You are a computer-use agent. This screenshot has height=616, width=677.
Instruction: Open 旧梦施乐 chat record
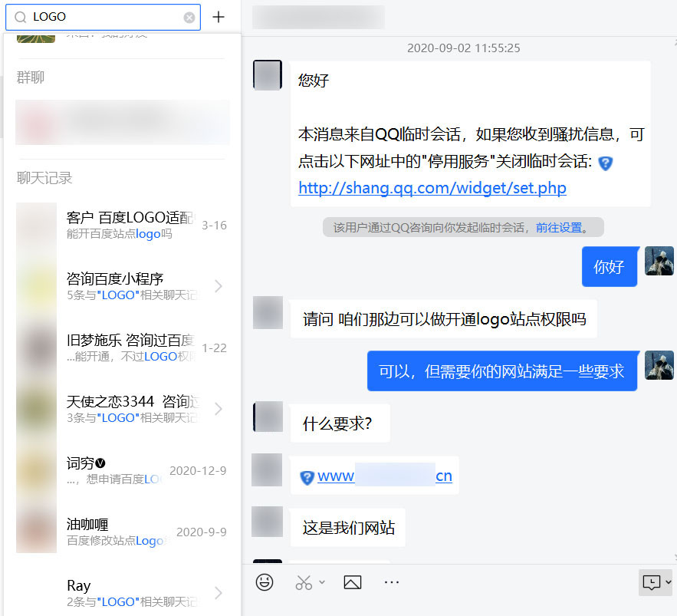(x=123, y=348)
